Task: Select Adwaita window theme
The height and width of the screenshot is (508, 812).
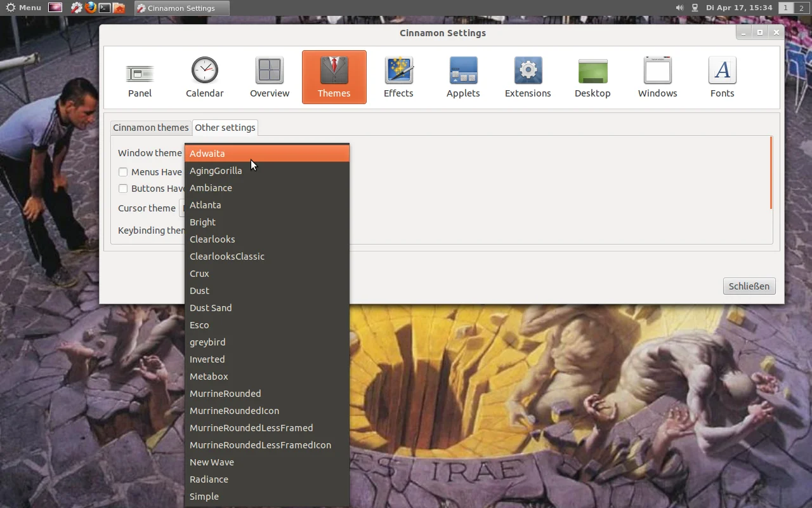Action: coord(266,153)
